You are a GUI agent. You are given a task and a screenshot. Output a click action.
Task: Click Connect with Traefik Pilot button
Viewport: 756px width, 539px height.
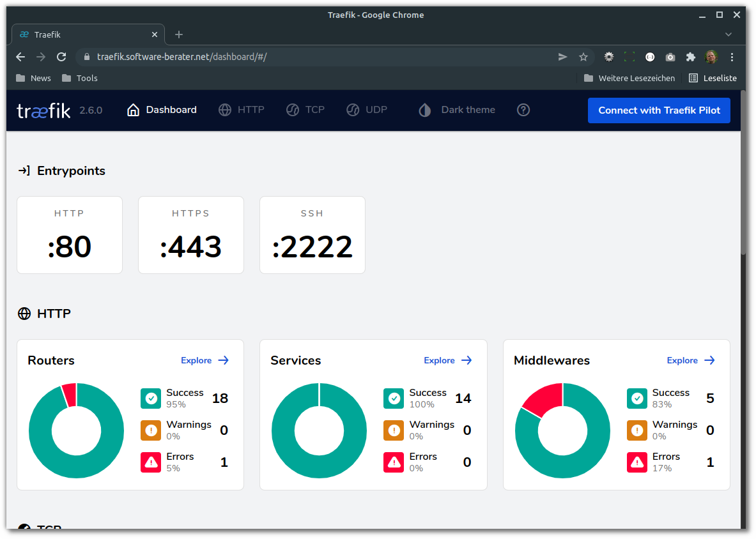(x=659, y=110)
